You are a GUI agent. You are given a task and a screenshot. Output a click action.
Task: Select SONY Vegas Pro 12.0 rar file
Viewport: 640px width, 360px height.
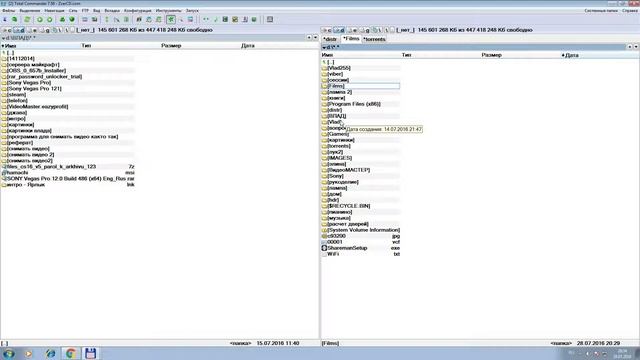[67, 179]
